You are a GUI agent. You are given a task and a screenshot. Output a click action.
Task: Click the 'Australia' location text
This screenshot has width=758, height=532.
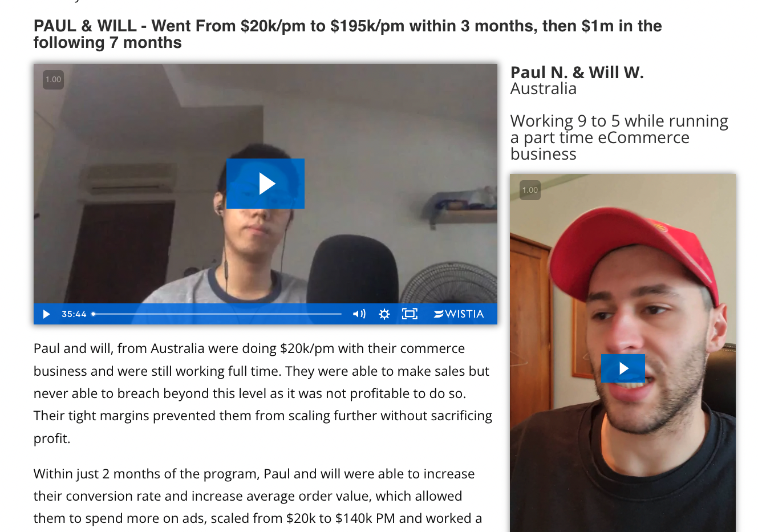544,89
